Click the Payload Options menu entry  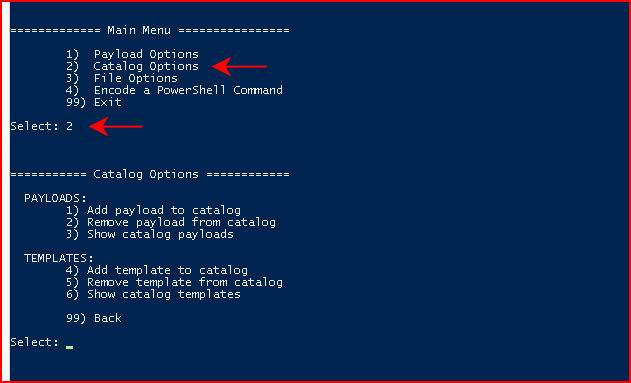(x=132, y=54)
